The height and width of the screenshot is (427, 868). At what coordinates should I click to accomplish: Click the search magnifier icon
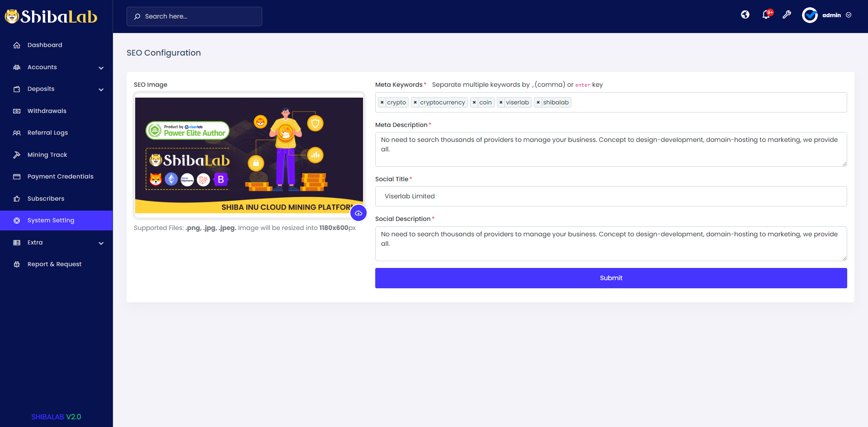pyautogui.click(x=137, y=17)
